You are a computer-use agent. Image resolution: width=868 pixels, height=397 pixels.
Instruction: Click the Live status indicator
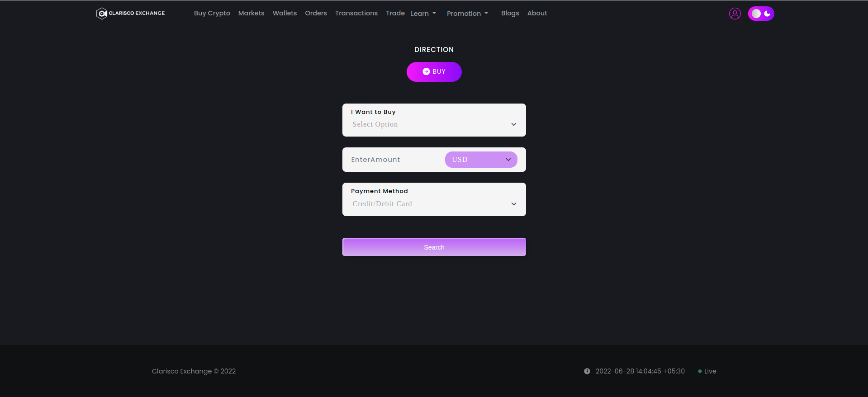(x=707, y=371)
